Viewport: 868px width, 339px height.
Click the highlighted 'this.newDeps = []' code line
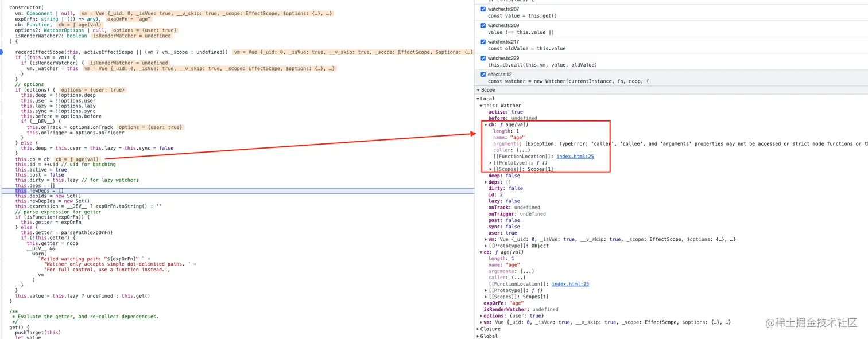[x=40, y=190]
